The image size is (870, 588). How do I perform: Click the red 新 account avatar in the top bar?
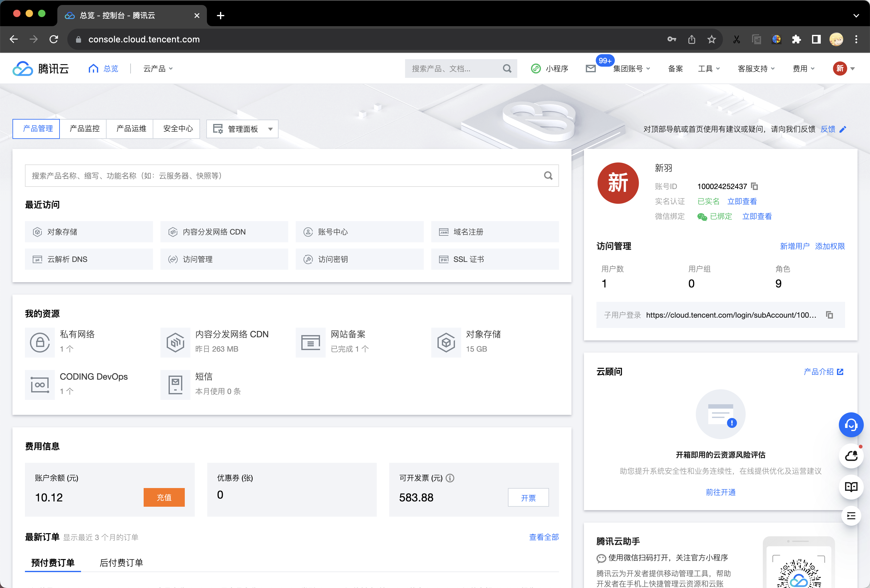pyautogui.click(x=840, y=69)
